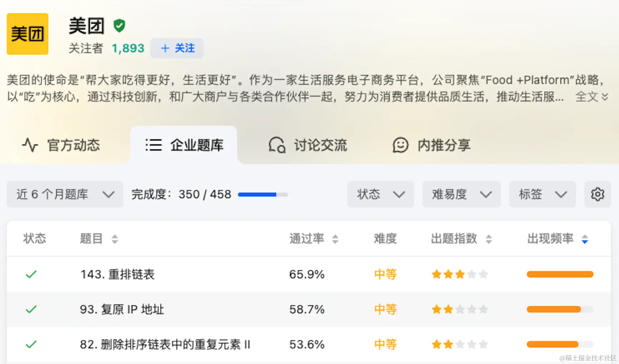Click the blue completion progress bar

[x=263, y=195]
